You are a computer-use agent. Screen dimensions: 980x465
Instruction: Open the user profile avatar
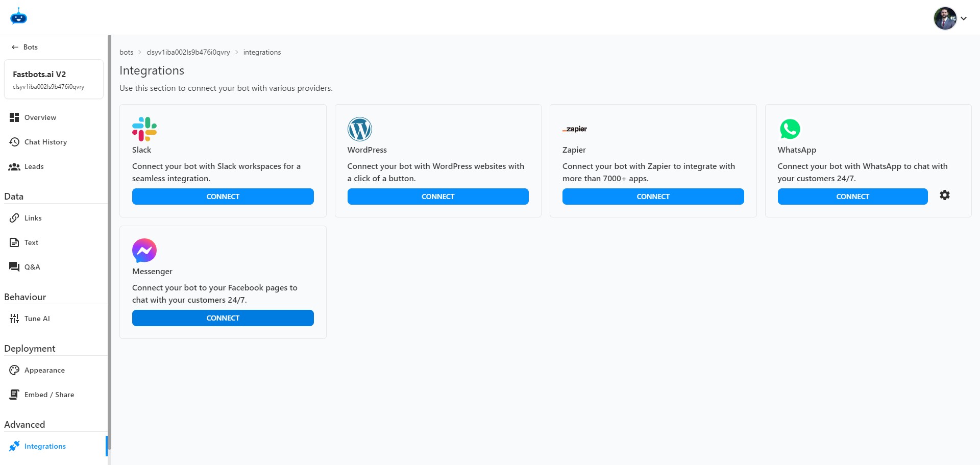[945, 18]
